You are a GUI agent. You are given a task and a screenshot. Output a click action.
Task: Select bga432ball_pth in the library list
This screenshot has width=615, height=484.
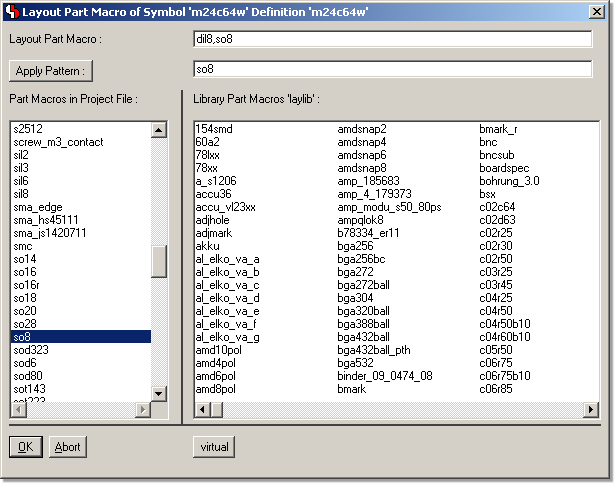click(x=373, y=350)
